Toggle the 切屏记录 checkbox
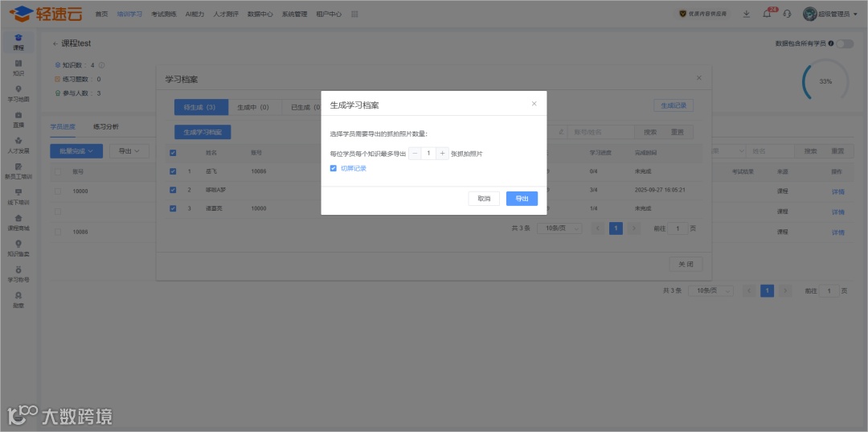The height and width of the screenshot is (432, 868). (x=334, y=168)
